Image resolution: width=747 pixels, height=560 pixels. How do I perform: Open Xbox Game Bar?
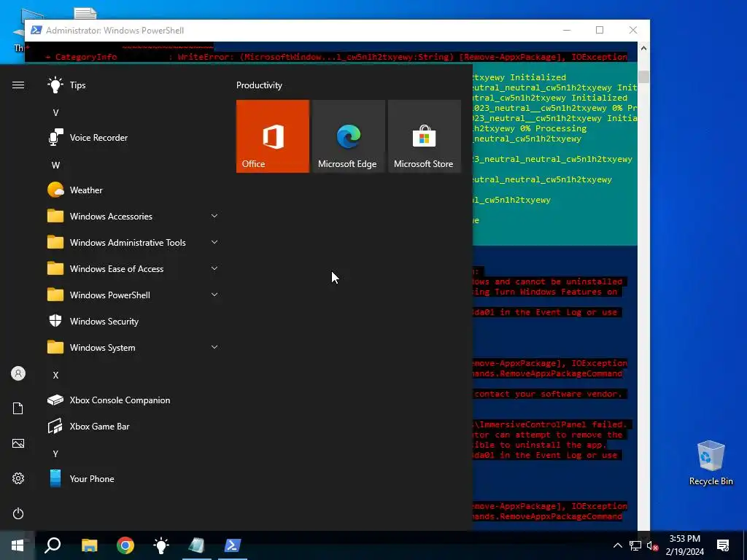coord(133,426)
